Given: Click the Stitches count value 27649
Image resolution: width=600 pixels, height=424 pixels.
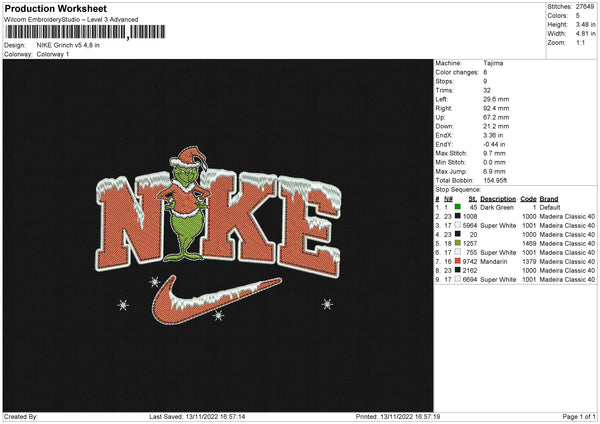Looking at the screenshot, I should pos(584,6).
